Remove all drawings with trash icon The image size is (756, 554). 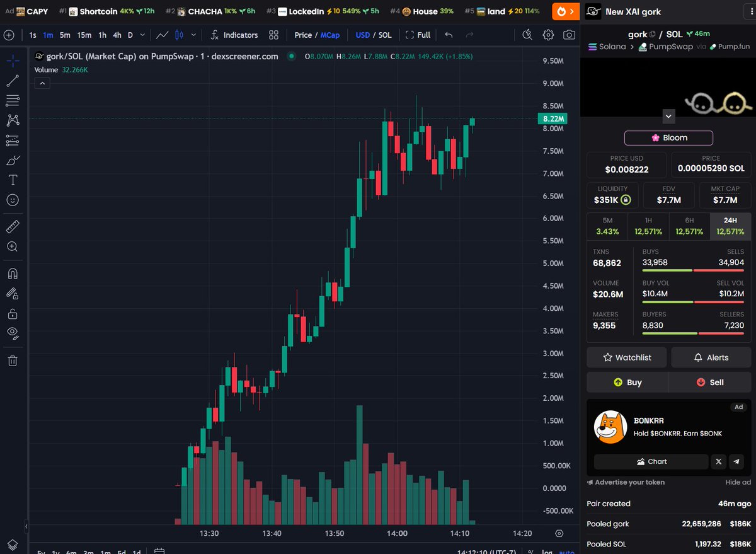[13, 361]
